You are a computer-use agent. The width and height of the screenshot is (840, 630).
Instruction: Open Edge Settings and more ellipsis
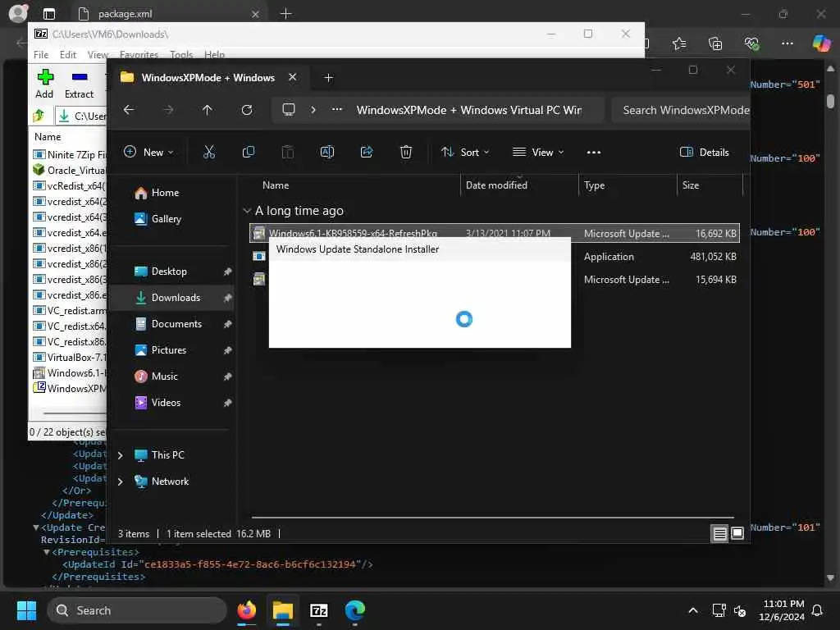click(787, 43)
